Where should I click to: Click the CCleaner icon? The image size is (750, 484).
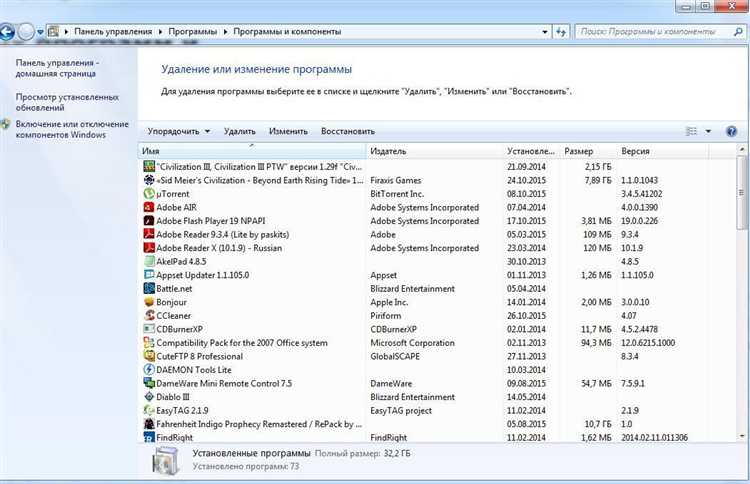pos(149,316)
